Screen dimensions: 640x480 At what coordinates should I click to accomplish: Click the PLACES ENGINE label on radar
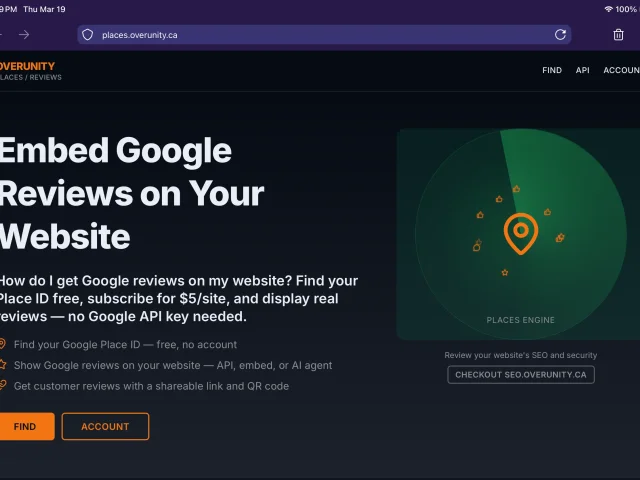(520, 320)
